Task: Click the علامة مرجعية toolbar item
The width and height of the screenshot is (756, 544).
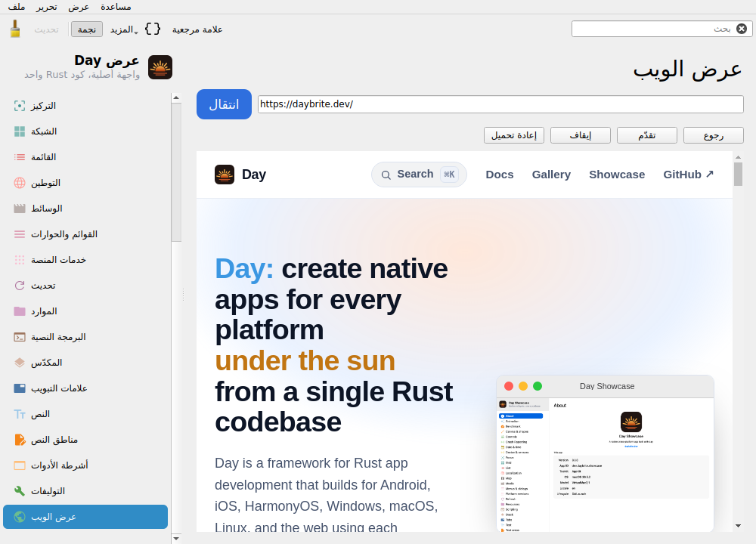Action: point(197,29)
